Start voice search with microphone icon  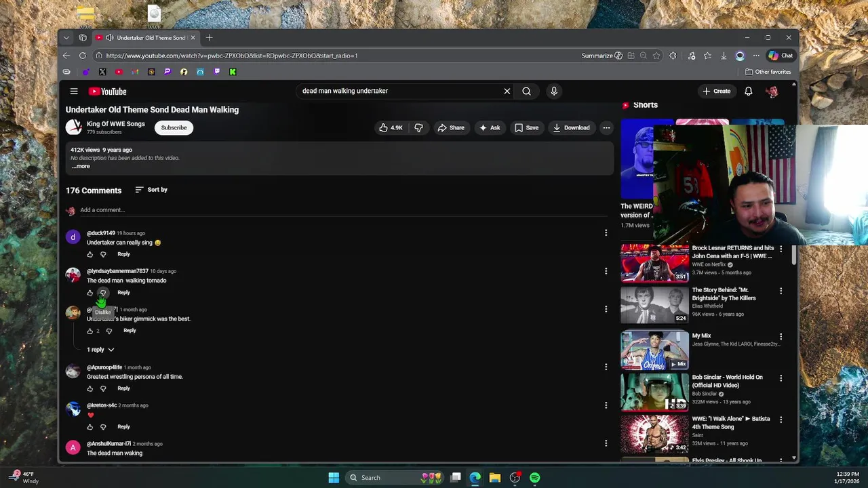click(x=554, y=91)
